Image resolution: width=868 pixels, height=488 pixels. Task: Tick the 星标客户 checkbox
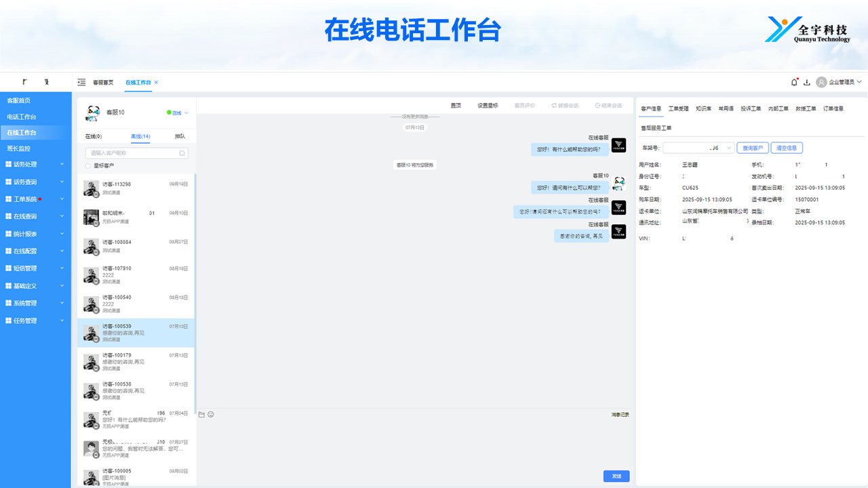tap(87, 165)
